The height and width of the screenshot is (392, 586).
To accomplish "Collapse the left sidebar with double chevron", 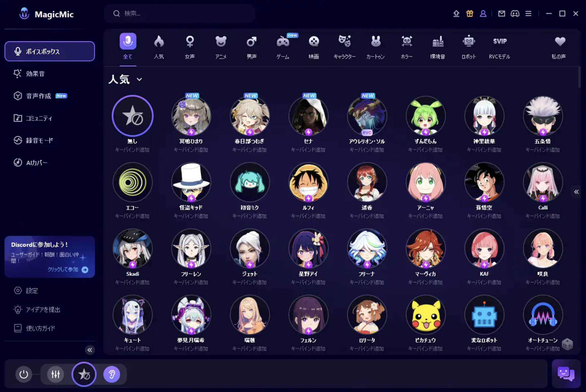I will 90,350.
